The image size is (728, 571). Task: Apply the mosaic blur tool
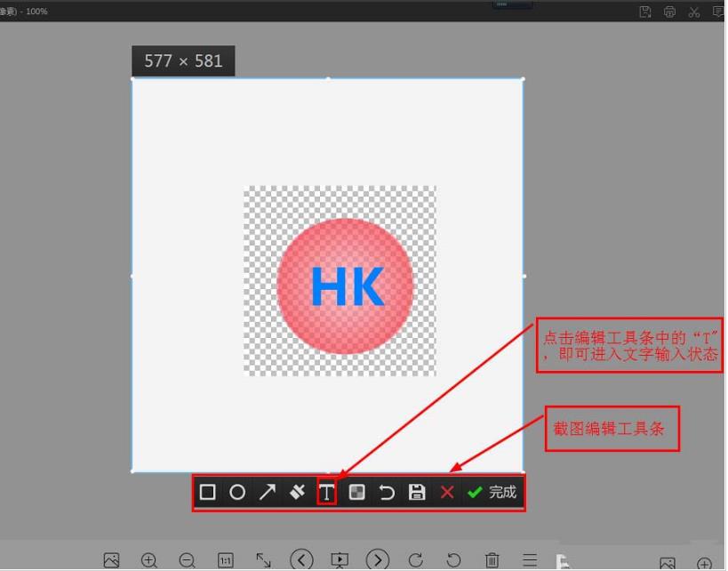356,492
